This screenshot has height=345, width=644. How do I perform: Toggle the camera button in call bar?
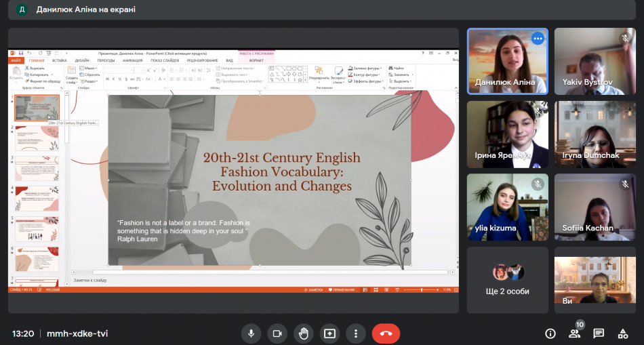277,333
